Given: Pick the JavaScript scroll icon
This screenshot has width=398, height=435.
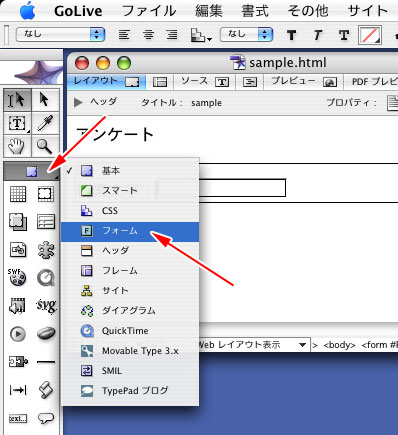Looking at the screenshot, I should point(46,390).
